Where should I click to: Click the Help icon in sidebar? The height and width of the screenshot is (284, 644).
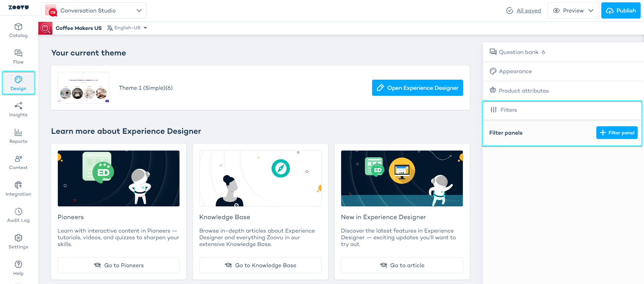tap(18, 268)
